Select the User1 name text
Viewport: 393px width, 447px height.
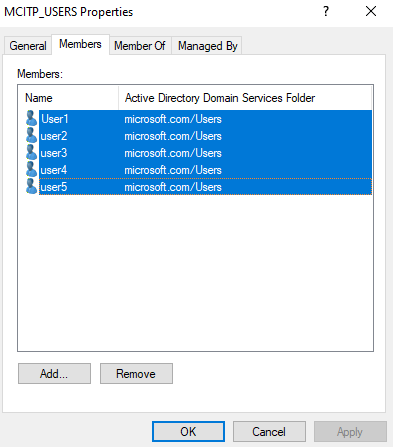[x=55, y=119]
